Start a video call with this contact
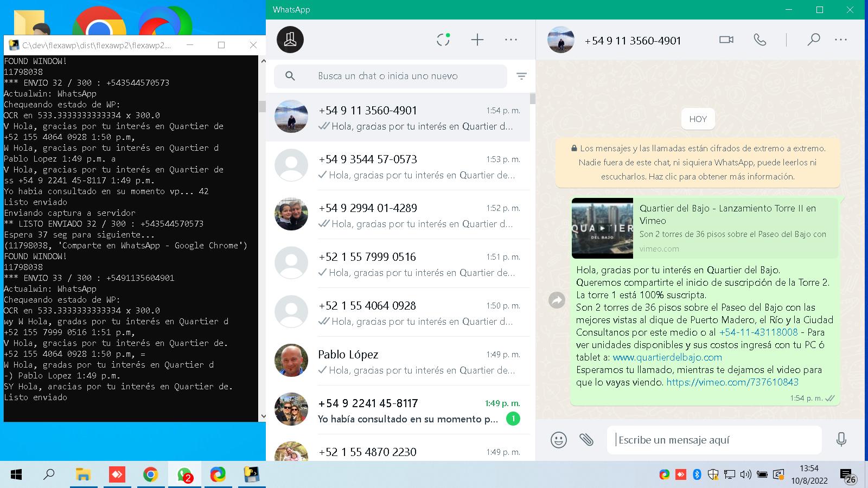The width and height of the screenshot is (868, 488). [x=726, y=40]
